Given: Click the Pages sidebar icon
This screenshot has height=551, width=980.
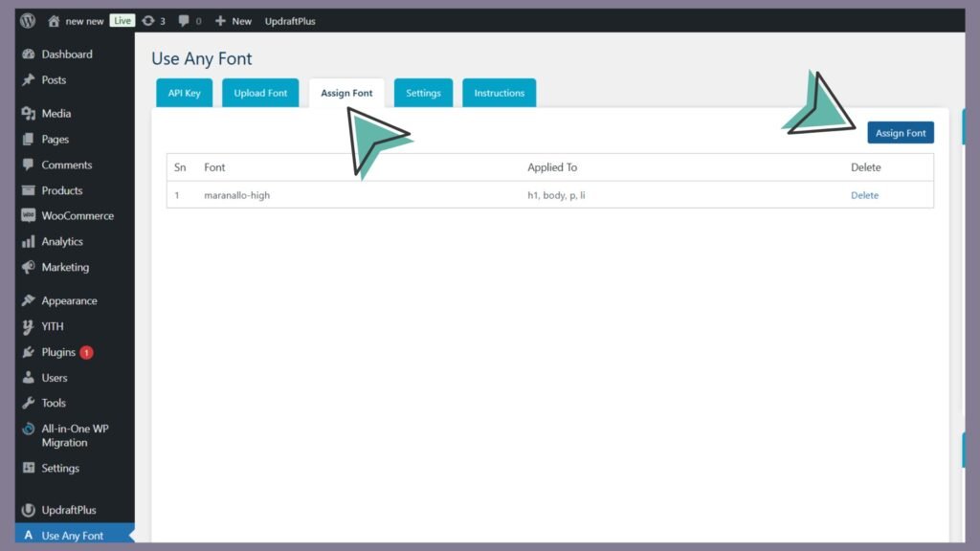Looking at the screenshot, I should point(28,140).
